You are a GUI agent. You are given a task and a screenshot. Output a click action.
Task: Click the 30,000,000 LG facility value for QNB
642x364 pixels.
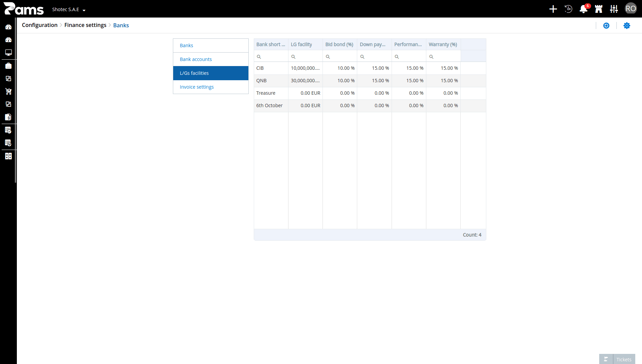click(305, 81)
